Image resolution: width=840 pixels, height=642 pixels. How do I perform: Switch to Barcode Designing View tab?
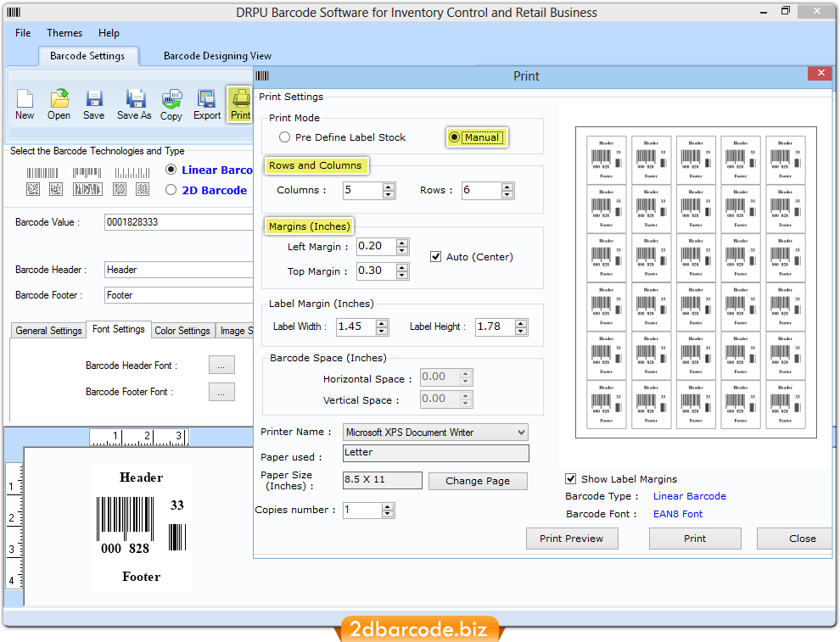217,56
